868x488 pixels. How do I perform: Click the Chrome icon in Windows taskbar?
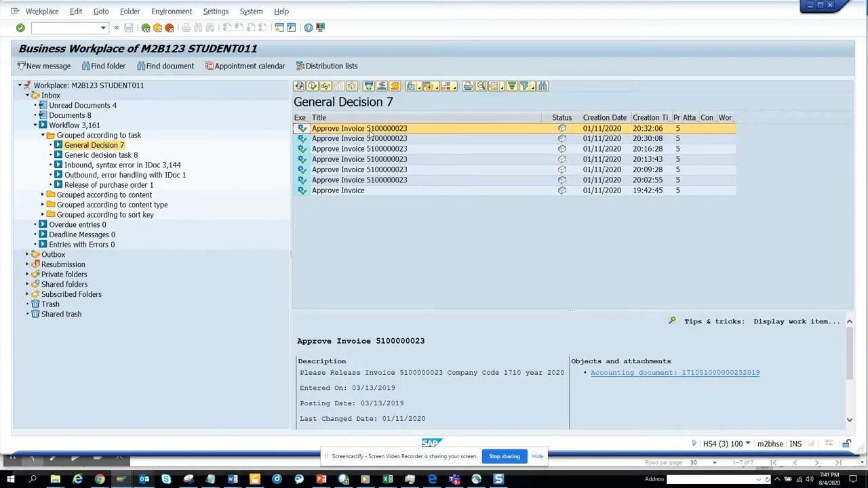pos(100,480)
